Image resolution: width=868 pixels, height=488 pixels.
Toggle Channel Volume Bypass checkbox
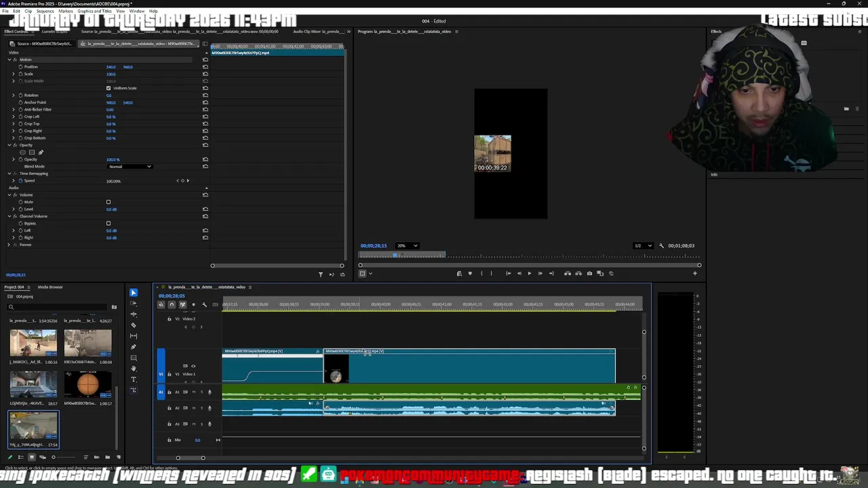[108, 224]
